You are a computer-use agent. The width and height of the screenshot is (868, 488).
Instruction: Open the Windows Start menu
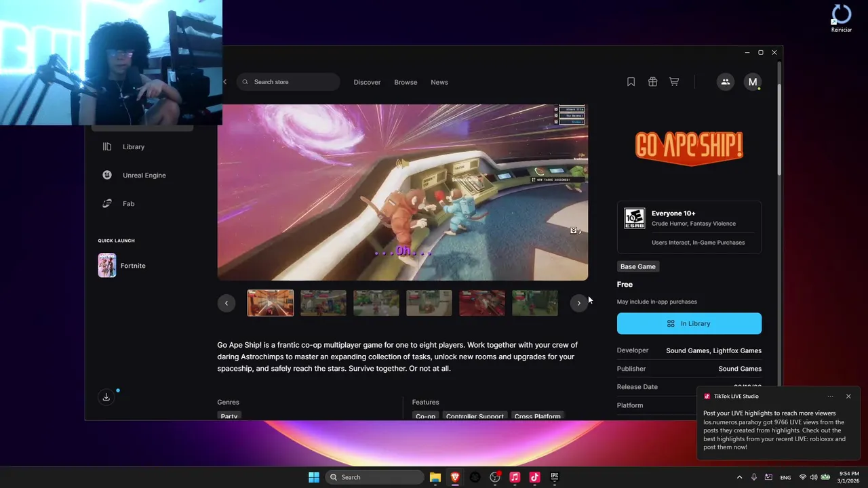314,477
